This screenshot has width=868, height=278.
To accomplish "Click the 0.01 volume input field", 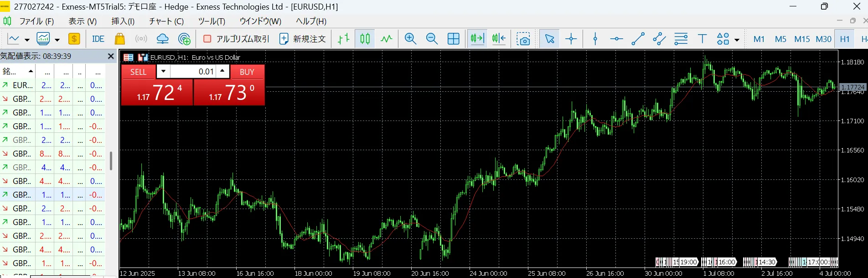I will click(193, 72).
